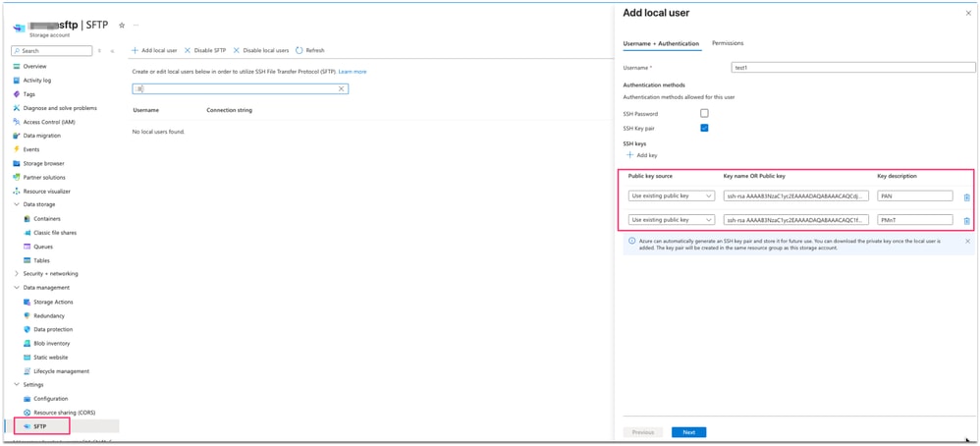This screenshot has width=980, height=446.
Task: Click the Resource sharing (CORS) icon
Action: pos(27,413)
